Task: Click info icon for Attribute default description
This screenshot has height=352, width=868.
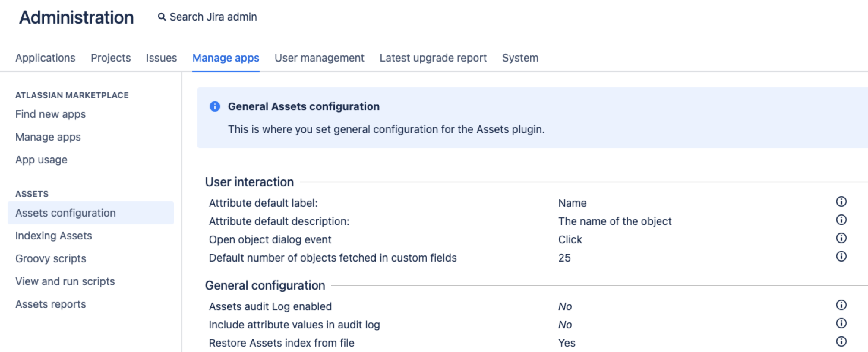Action: click(x=841, y=220)
